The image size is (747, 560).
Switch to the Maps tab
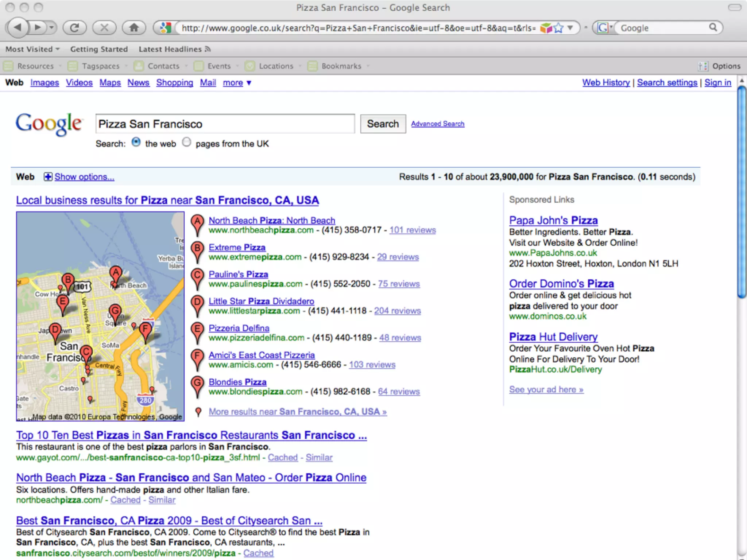[110, 83]
